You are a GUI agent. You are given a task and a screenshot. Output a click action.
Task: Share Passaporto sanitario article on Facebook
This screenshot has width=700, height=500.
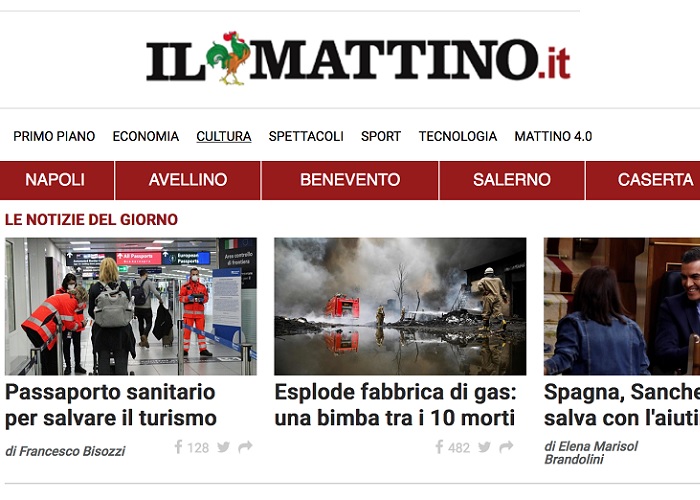tap(178, 447)
